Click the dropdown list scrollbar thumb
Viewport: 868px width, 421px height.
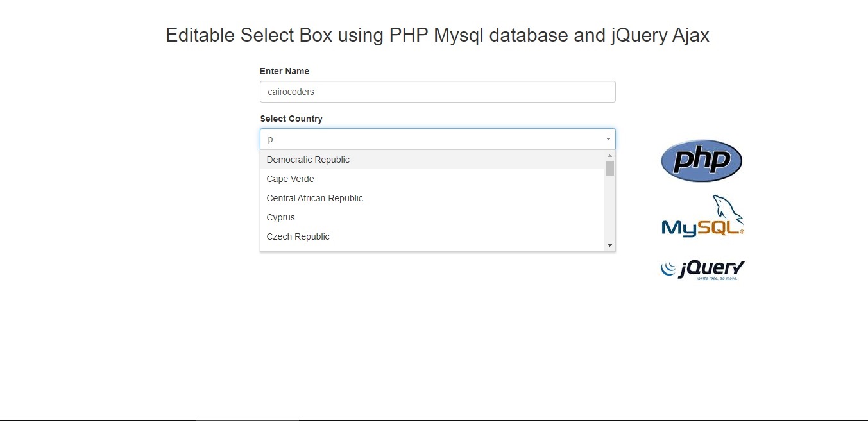coord(609,169)
